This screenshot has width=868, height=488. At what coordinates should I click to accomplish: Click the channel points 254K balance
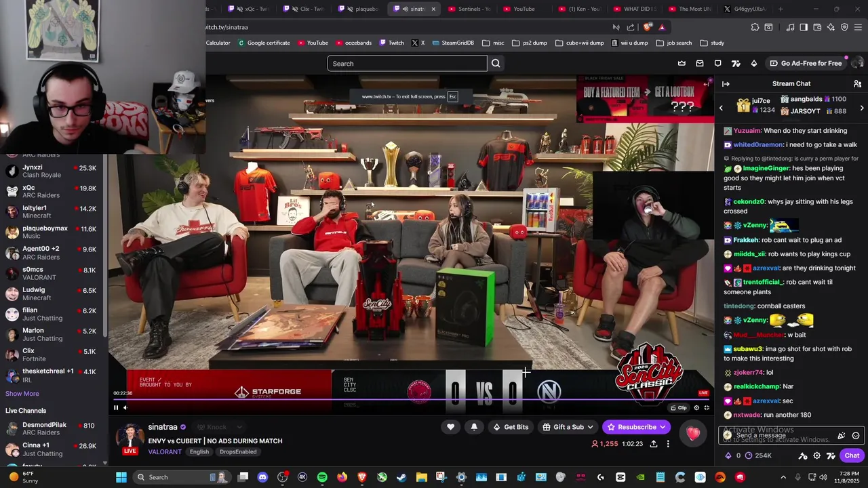point(757,455)
